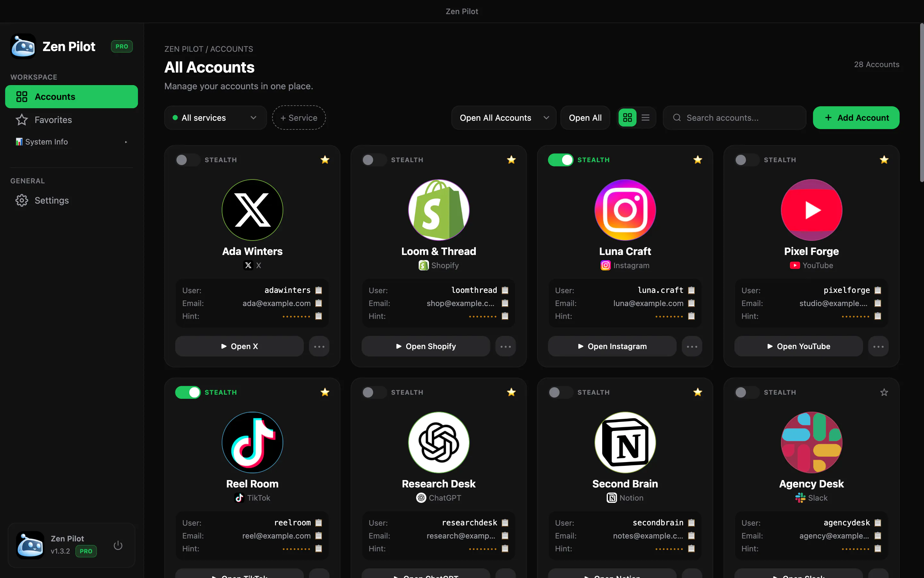Copy loomthread username to clipboard

[505, 290]
